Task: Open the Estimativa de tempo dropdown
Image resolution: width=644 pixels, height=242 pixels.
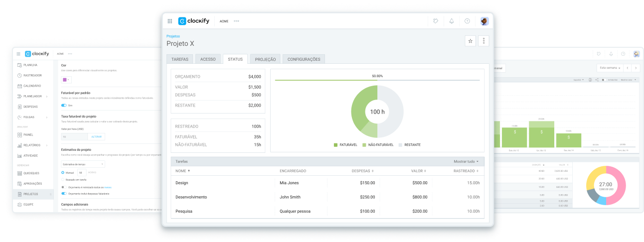Action: click(83, 164)
